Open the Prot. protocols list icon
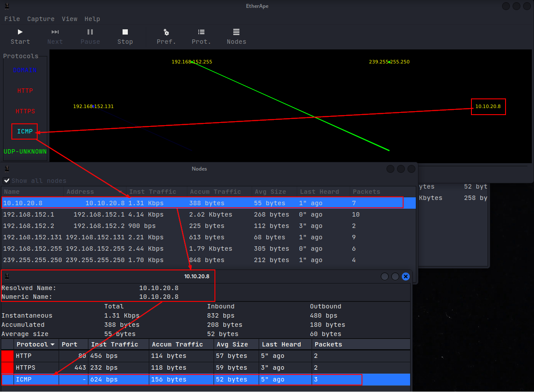Screen dimensions: 534x392 pyautogui.click(x=201, y=32)
